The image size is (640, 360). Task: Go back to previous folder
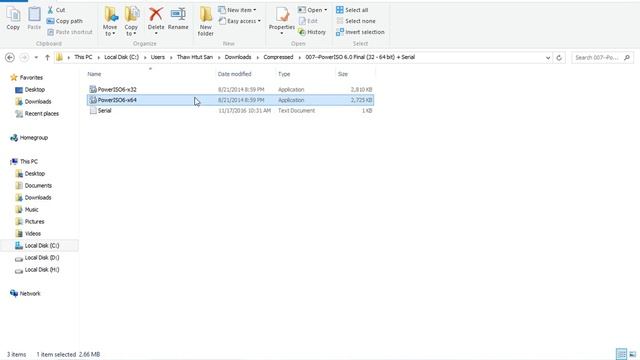[10, 58]
